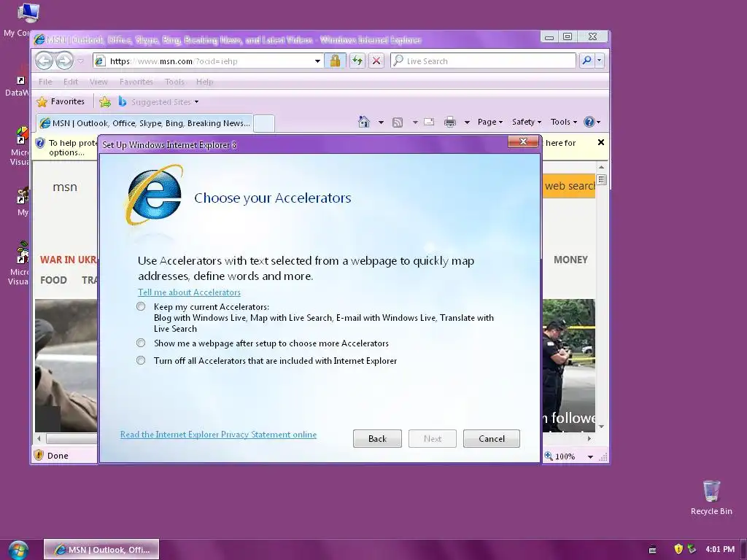Select Show me a webpage after setup
This screenshot has width=747, height=560.
coord(141,343)
